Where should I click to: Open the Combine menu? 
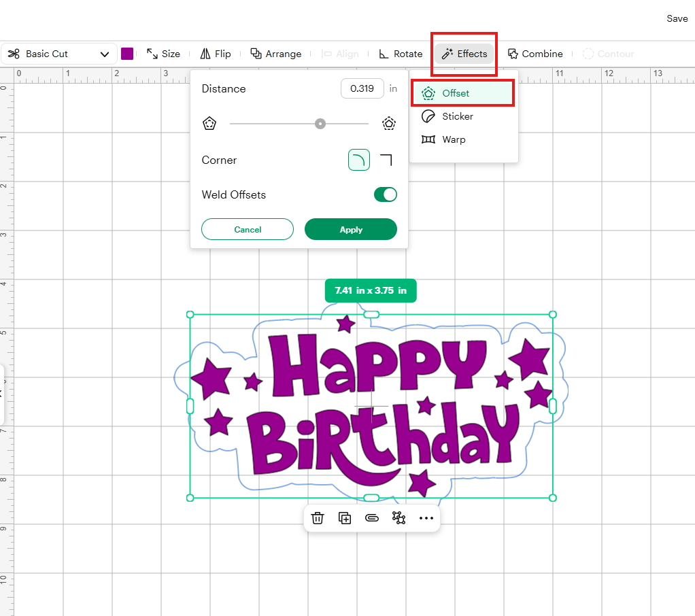coord(535,54)
